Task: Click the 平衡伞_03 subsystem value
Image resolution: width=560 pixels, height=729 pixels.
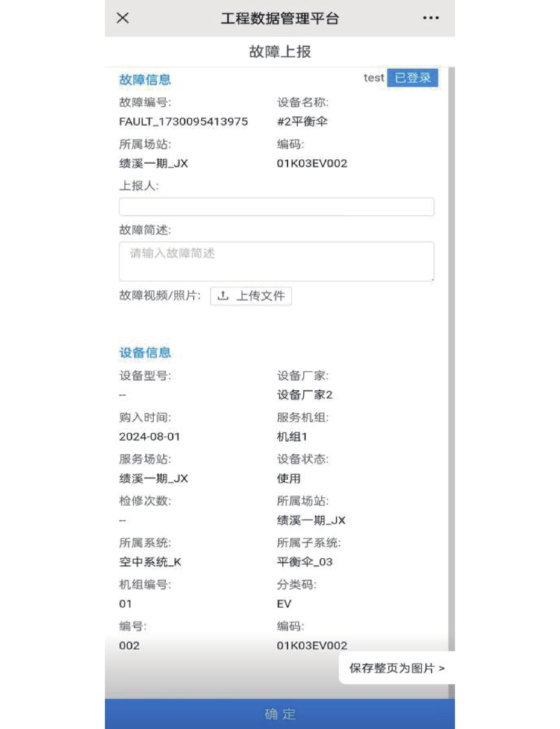Action: click(305, 562)
